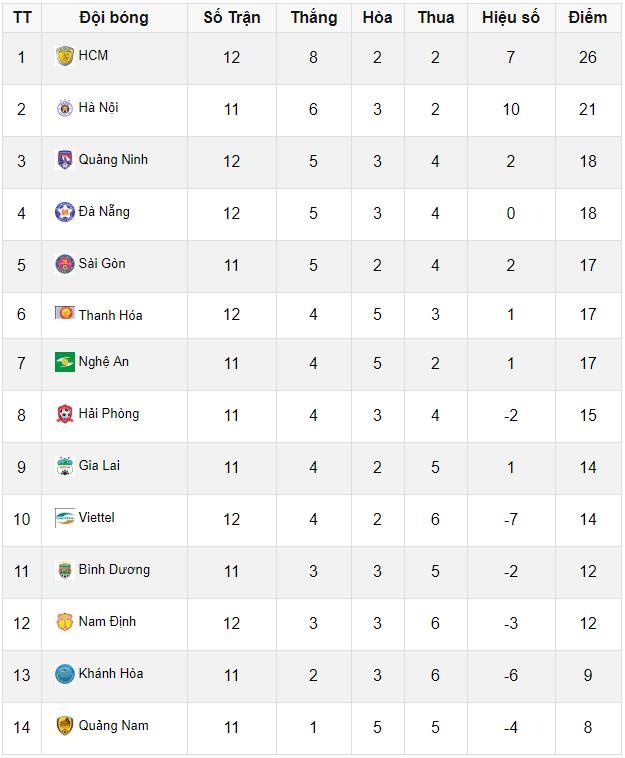Open the Nam Định team name
Screen dimensions: 625x758
click(108, 622)
